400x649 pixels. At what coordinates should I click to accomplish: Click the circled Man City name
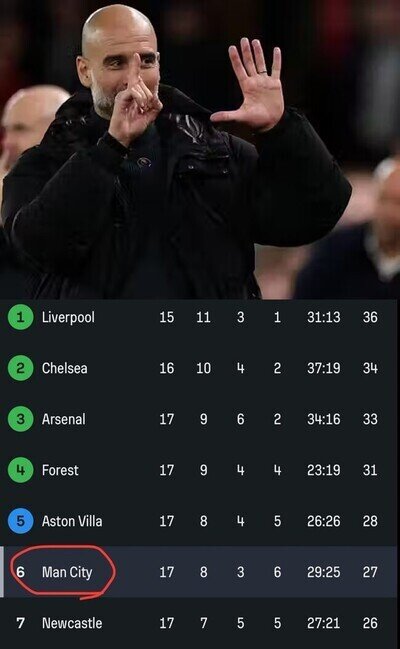67,572
